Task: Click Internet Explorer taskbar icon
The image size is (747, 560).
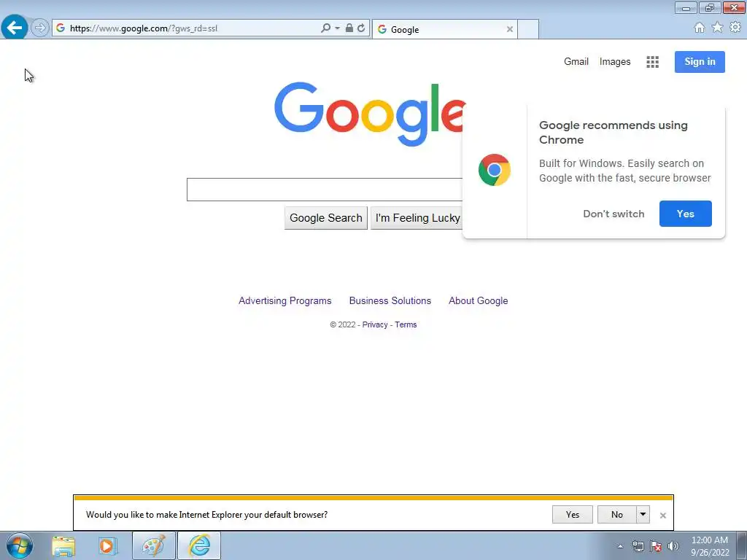Action: tap(199, 545)
